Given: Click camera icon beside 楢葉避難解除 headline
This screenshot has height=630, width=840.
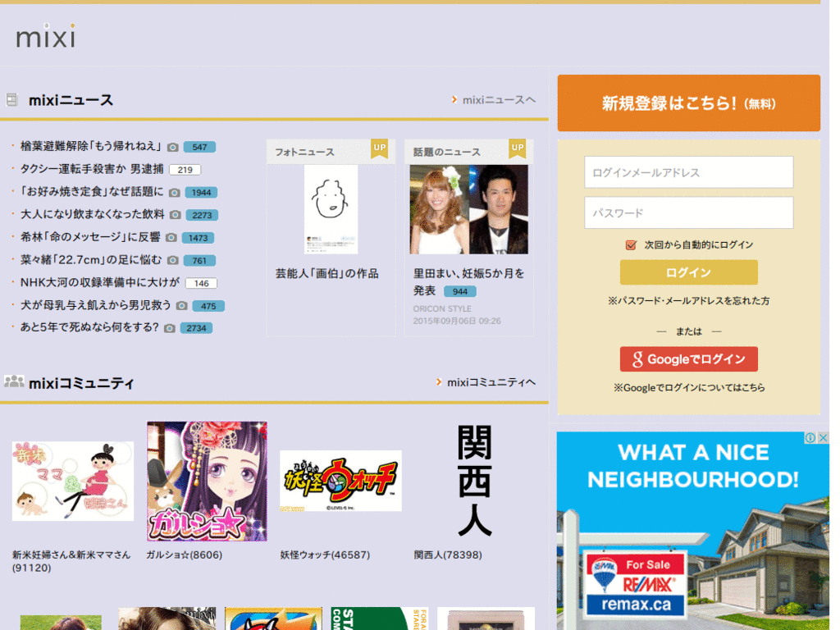Looking at the screenshot, I should point(172,147).
